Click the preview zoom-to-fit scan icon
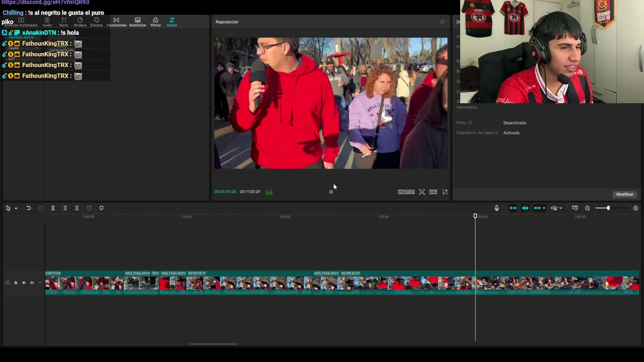Image resolution: width=644 pixels, height=362 pixels. pos(422,192)
